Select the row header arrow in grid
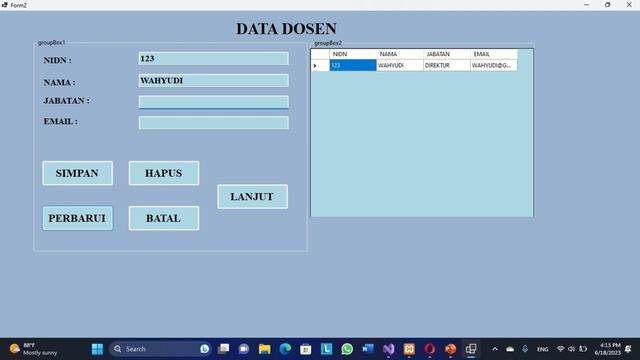Viewport: 640px width, 360px height. [320, 65]
